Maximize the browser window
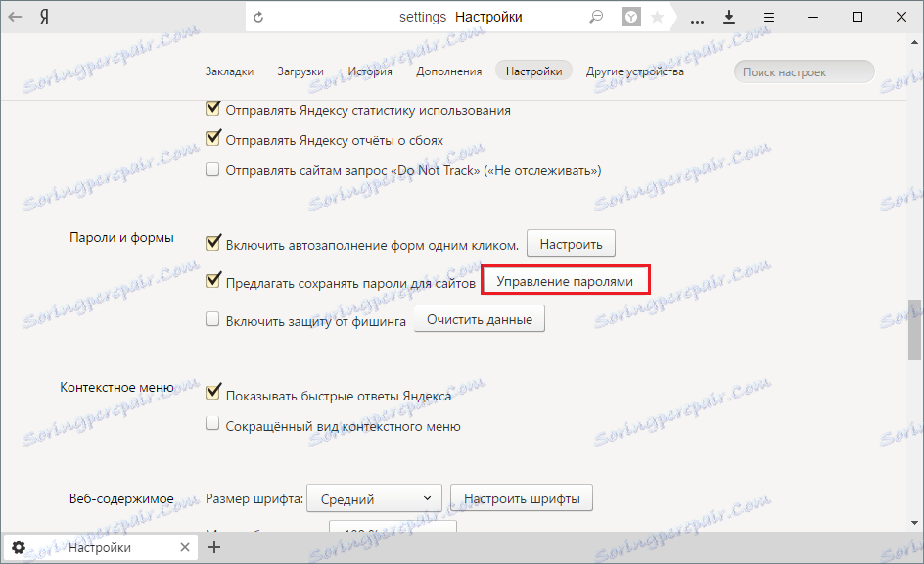The width and height of the screenshot is (924, 564). point(857,17)
